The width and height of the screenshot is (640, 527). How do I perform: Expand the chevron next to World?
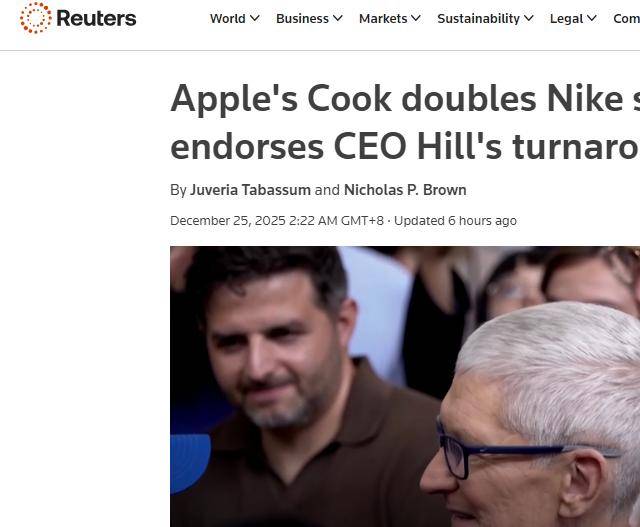coord(255,18)
